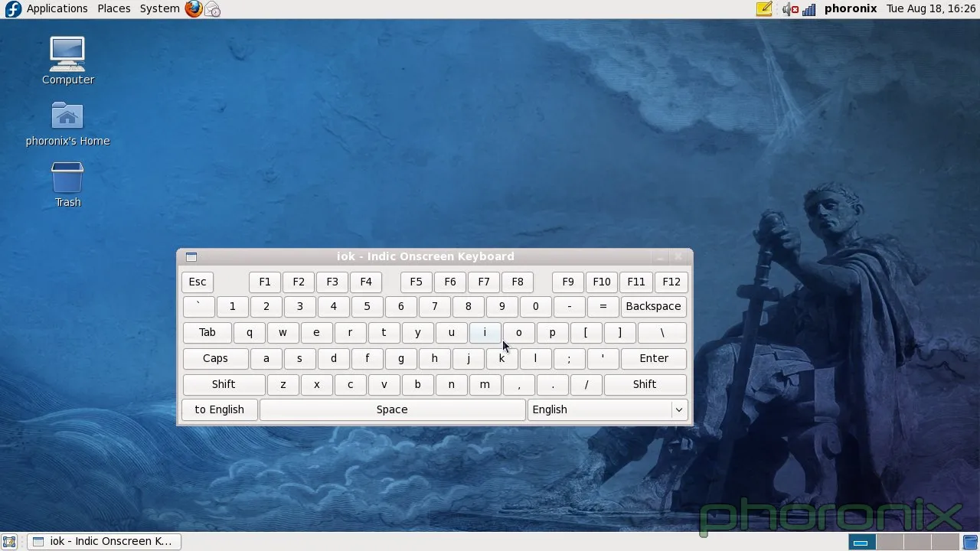Click the comma key
The image size is (980, 551).
point(518,384)
